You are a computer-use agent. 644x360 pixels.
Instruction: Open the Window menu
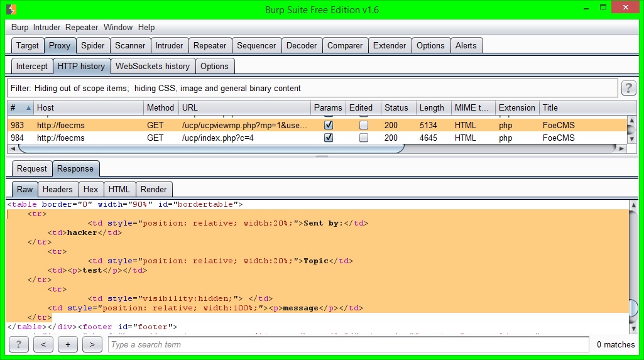coord(118,28)
